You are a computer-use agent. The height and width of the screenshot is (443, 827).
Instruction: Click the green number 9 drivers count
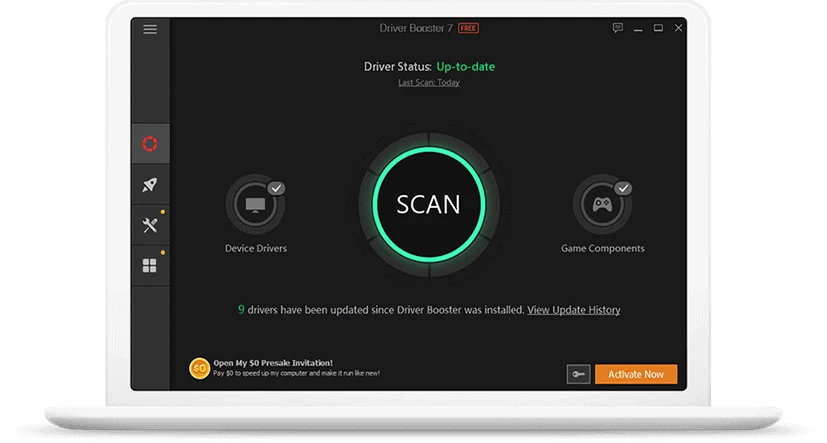241,310
